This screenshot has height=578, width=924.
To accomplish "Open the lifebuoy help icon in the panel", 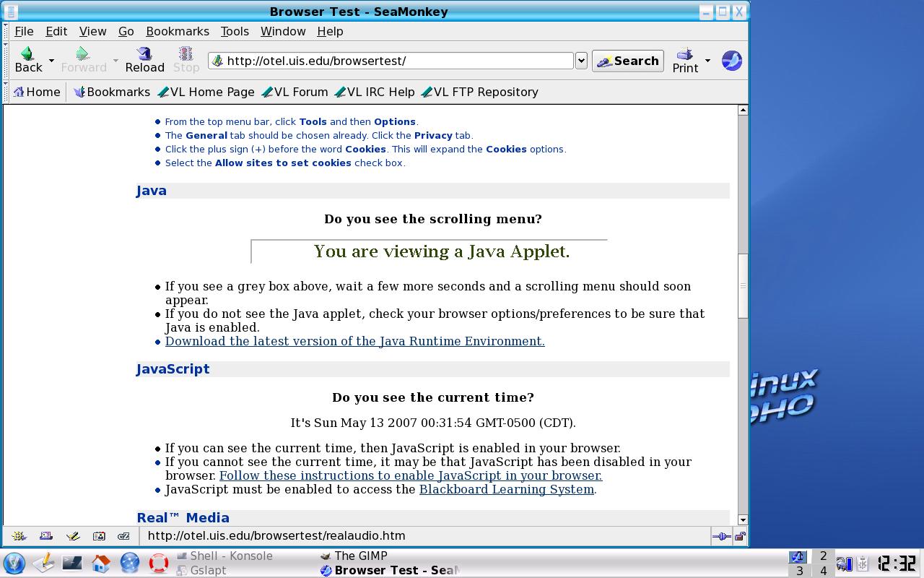I will point(159,563).
